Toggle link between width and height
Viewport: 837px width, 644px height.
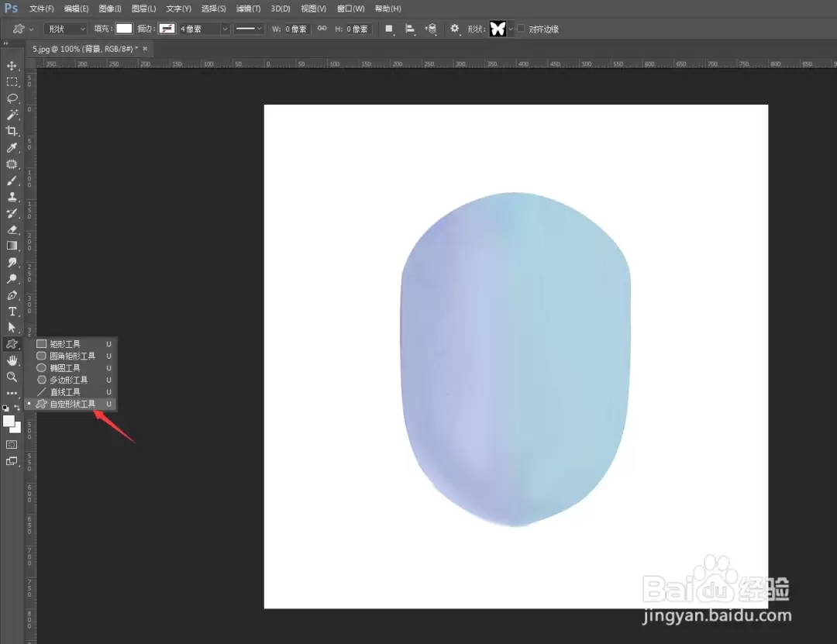[322, 29]
